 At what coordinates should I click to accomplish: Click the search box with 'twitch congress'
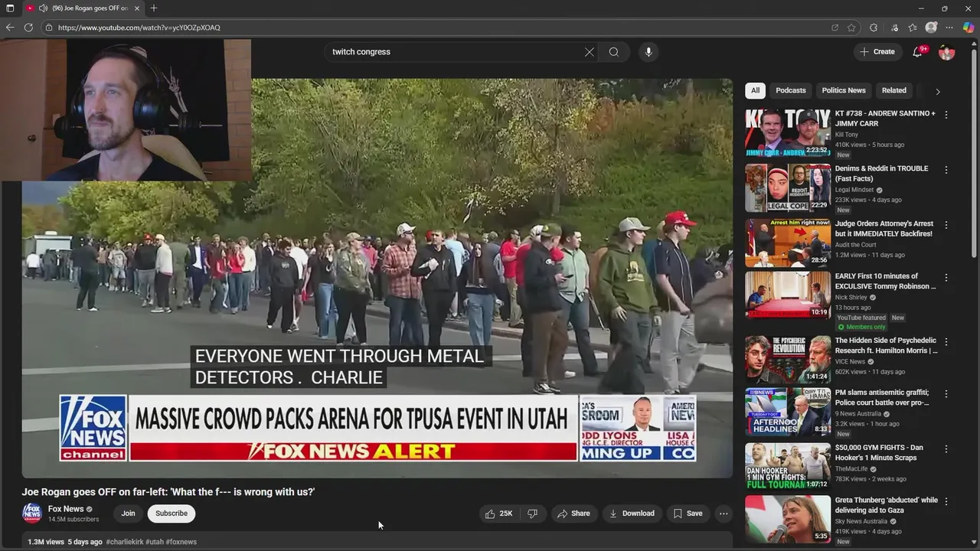[453, 52]
